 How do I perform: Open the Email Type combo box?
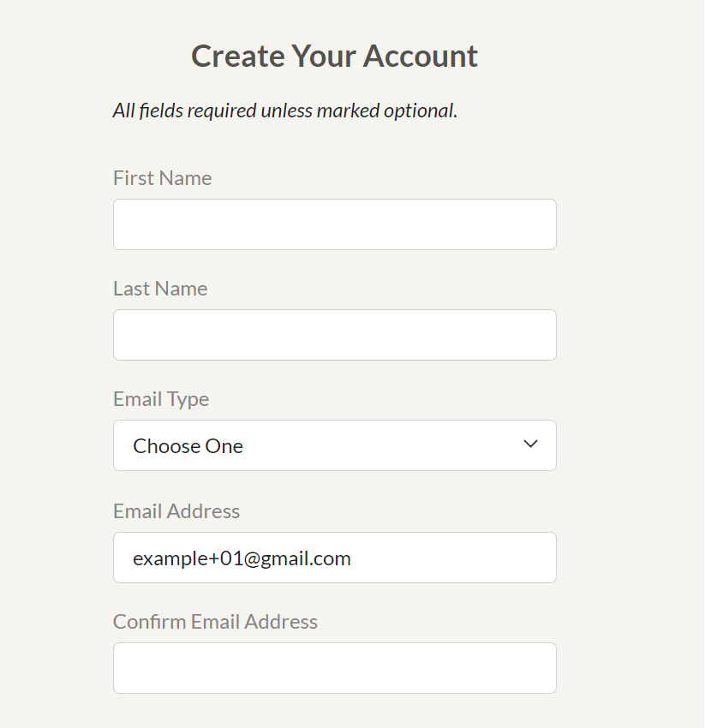[334, 445]
